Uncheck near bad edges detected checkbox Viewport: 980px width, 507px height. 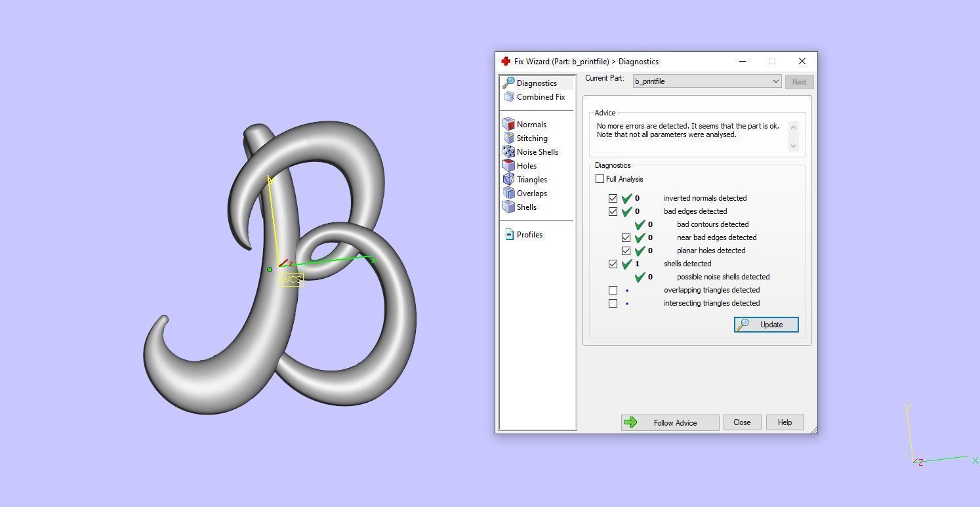626,237
